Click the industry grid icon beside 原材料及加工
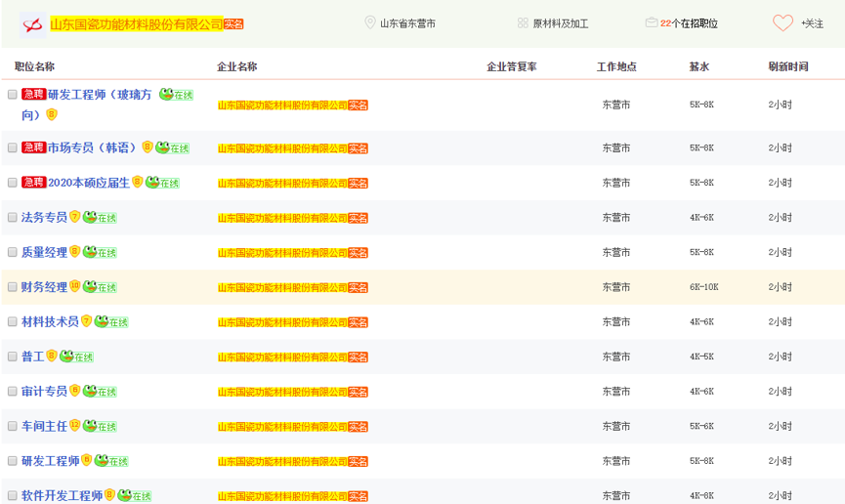Screen dimensions: 845x504 click(x=523, y=23)
